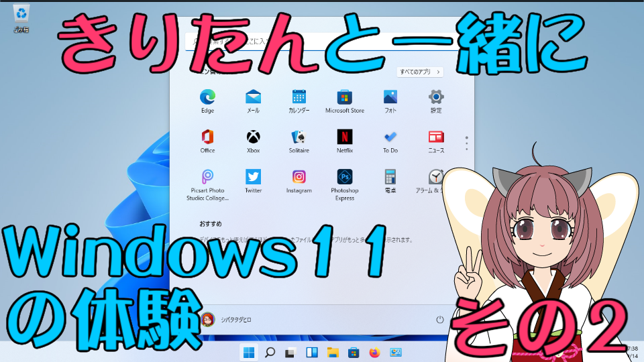
Task: Launch the To Do app
Action: 390,141
